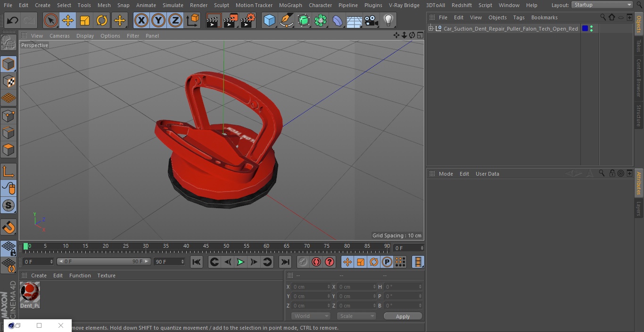Switch to Model mode

pyautogui.click(x=8, y=64)
